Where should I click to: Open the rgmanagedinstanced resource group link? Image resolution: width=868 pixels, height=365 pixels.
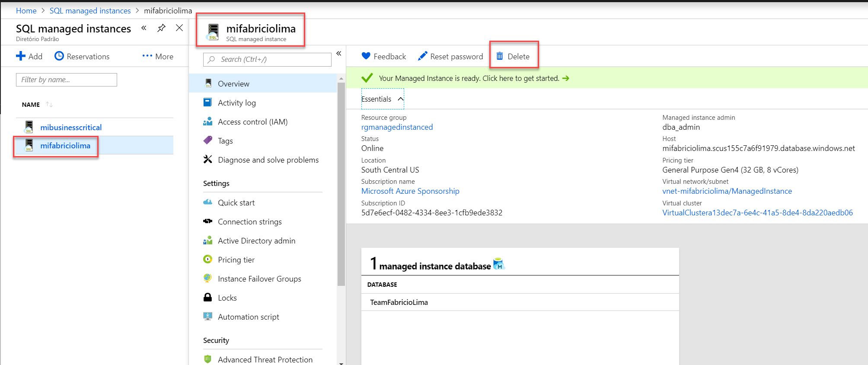pyautogui.click(x=397, y=127)
